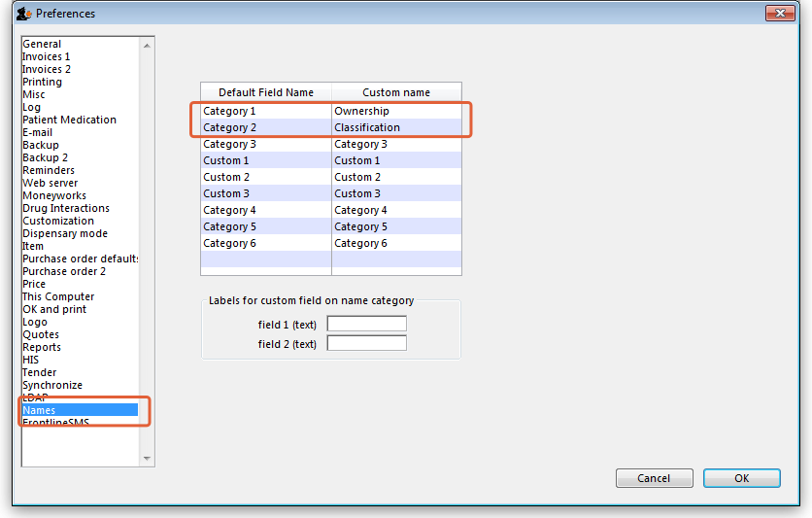Select Tender in the preferences list
The height and width of the screenshot is (518, 812).
coord(40,372)
